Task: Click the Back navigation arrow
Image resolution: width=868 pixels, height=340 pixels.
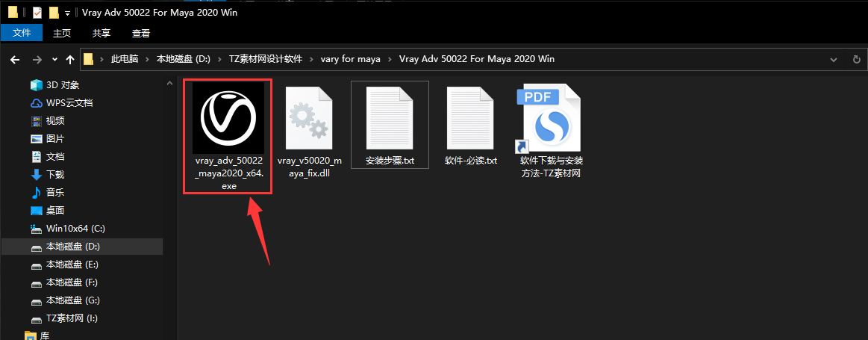Action: (x=15, y=59)
